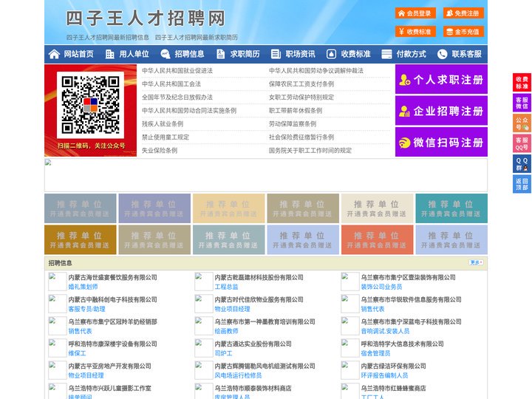Open 劳动保障监察条例 link
Viewport: 532px width, 399px height.
(293, 124)
